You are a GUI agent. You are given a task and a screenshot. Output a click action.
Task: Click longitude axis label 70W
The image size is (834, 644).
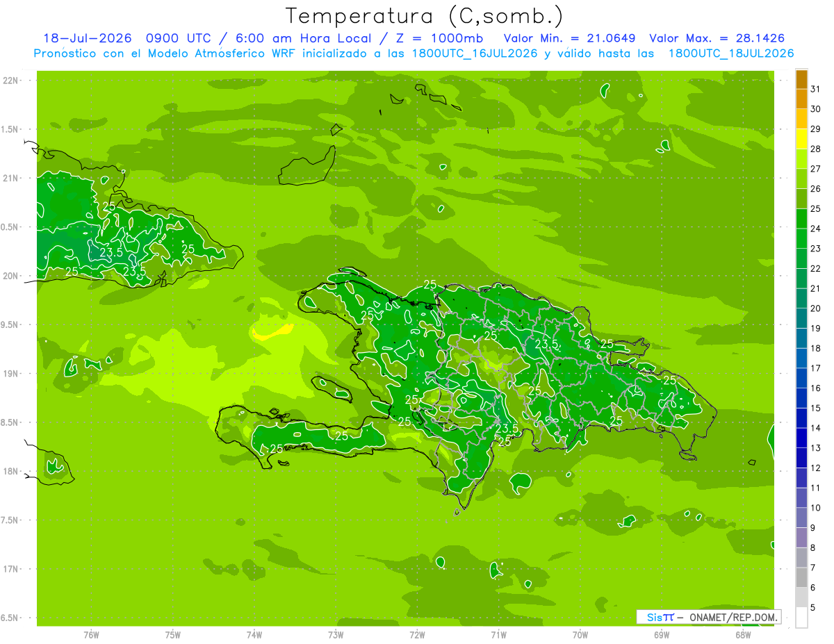[x=580, y=635]
